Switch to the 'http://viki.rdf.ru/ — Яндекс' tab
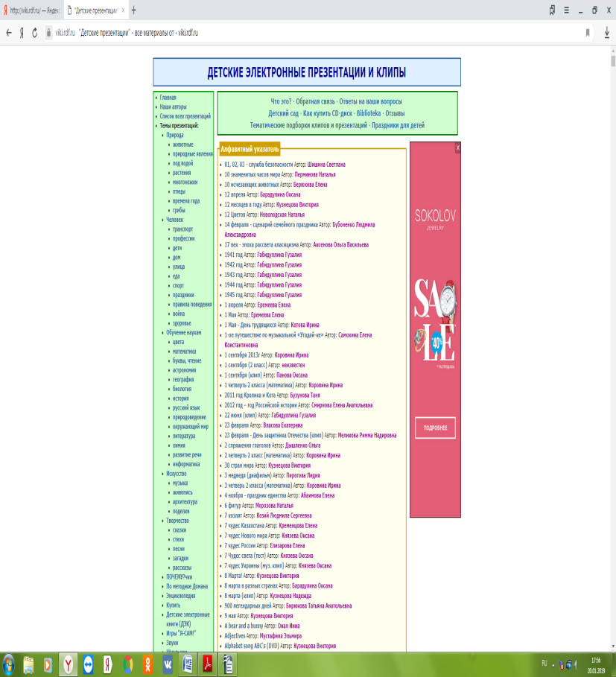 pyautogui.click(x=32, y=10)
